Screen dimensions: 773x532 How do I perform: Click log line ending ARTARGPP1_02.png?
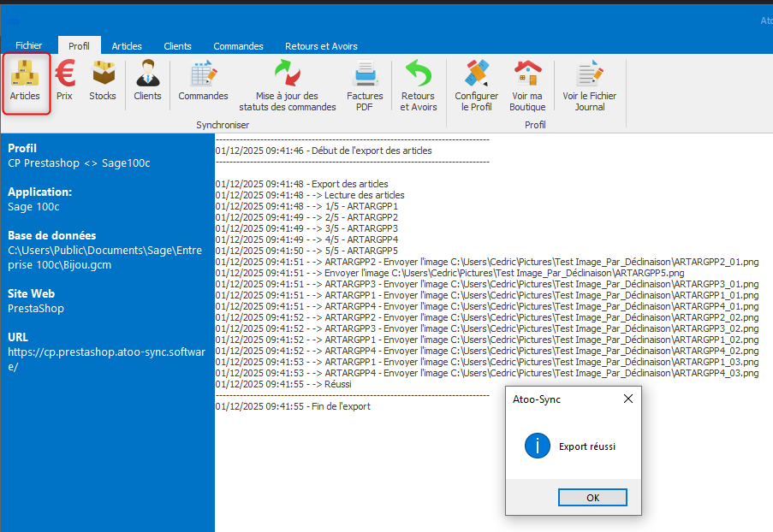[487, 340]
